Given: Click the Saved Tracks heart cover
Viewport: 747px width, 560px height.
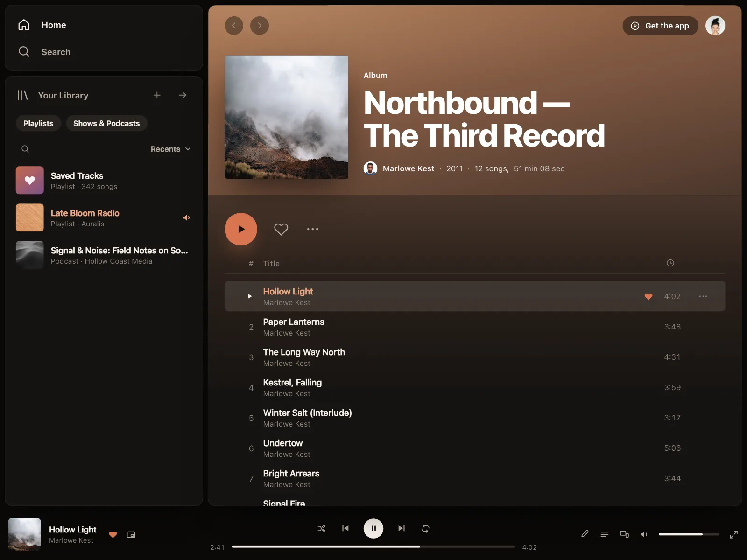Looking at the screenshot, I should click(30, 180).
